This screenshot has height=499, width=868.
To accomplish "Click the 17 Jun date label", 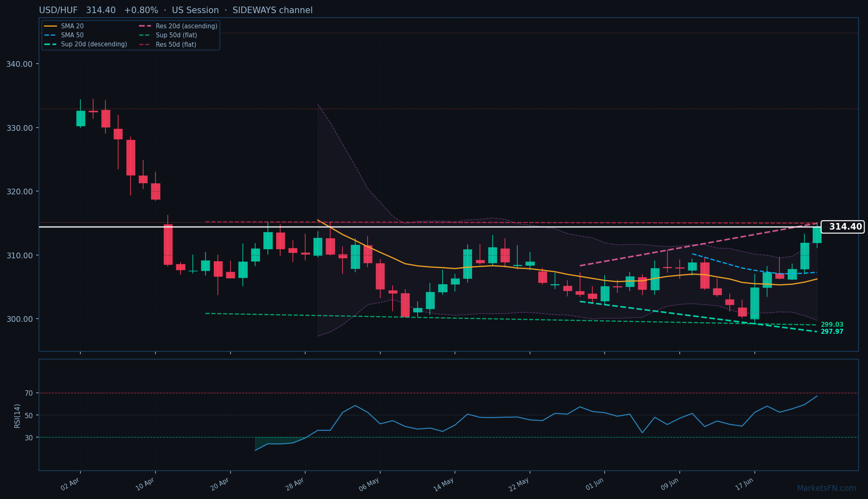I will tap(744, 484).
